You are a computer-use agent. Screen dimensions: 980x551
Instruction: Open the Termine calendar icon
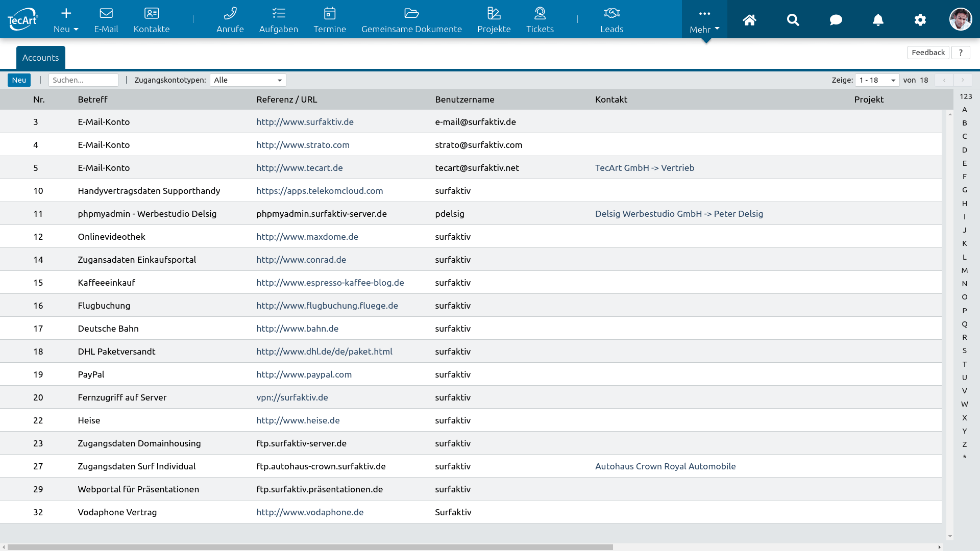coord(330,14)
